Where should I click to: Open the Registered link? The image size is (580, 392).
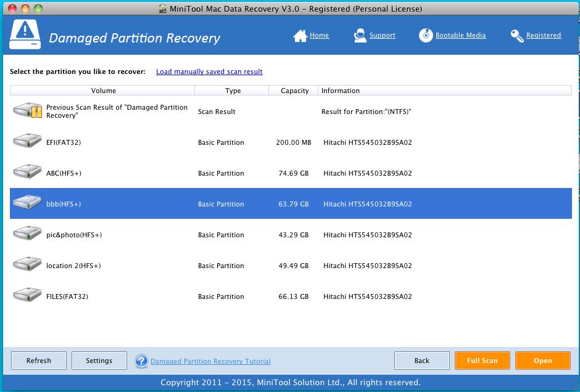[x=544, y=36]
